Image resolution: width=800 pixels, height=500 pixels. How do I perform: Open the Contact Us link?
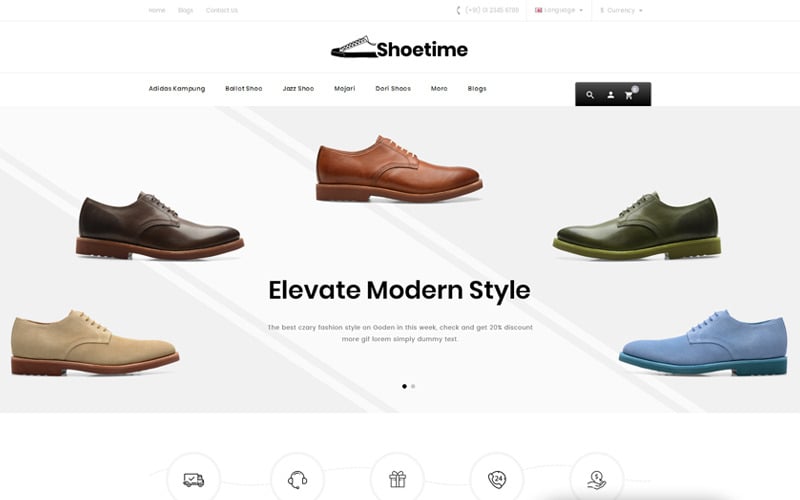[x=221, y=10]
